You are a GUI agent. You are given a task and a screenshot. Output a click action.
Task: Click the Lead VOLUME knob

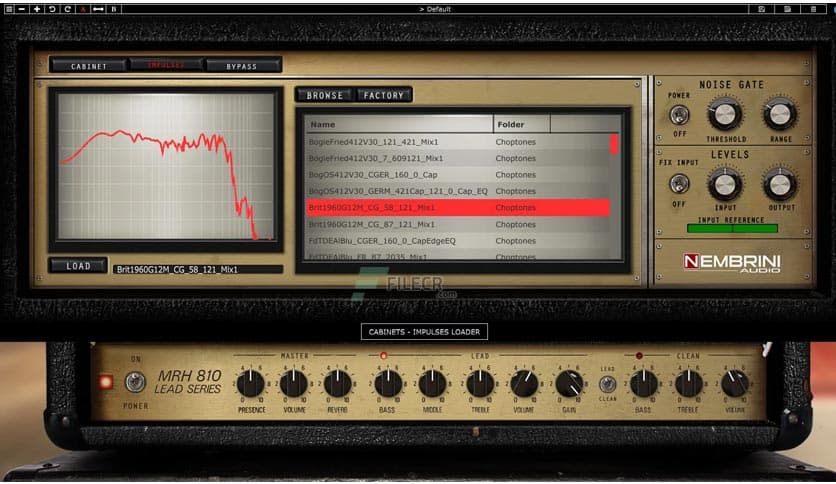click(x=524, y=384)
